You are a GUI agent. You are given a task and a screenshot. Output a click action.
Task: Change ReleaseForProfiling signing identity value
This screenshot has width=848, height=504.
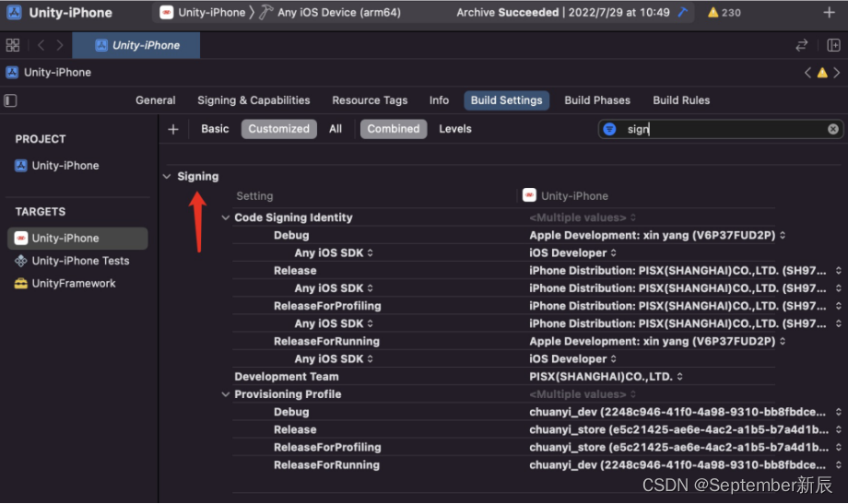tap(685, 306)
